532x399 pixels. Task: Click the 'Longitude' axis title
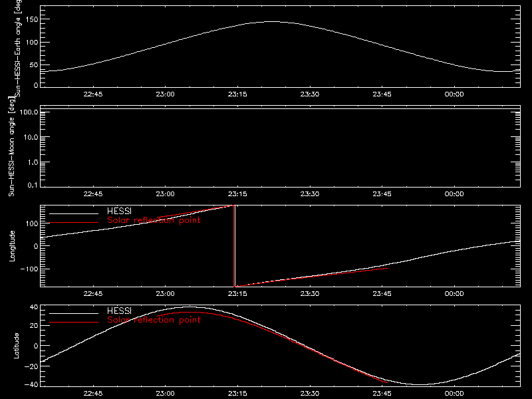12,246
